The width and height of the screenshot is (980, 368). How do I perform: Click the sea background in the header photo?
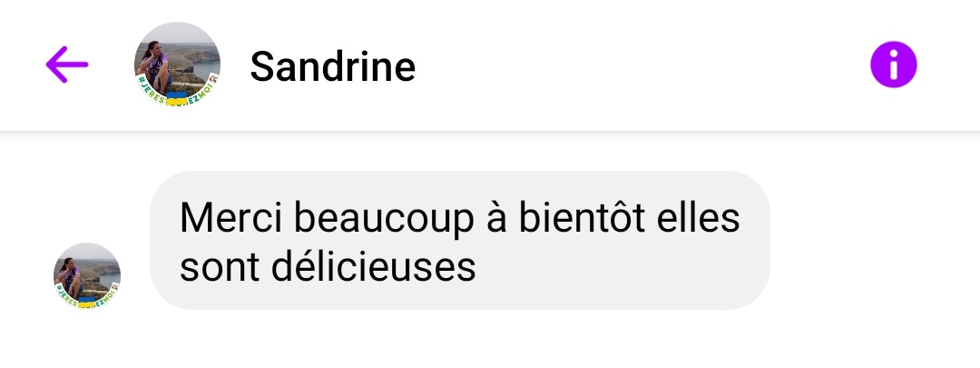(208, 68)
